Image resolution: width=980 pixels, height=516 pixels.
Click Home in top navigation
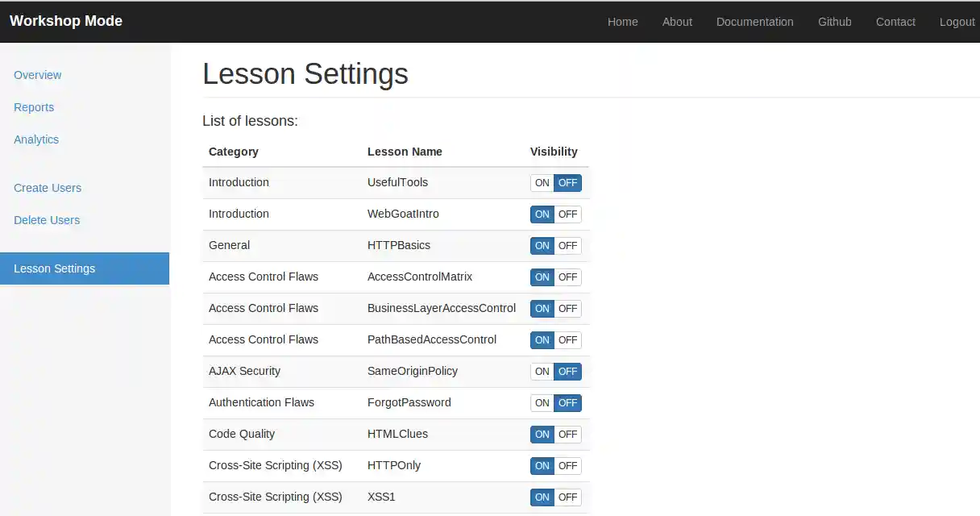(622, 22)
